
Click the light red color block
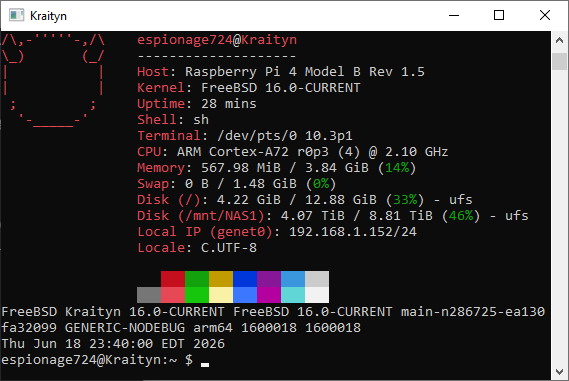click(x=173, y=295)
